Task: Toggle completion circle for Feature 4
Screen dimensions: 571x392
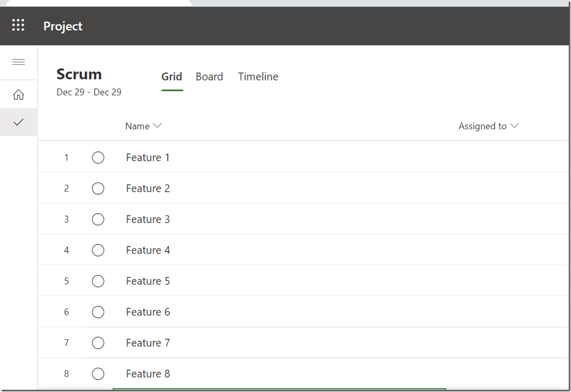Action: click(x=98, y=250)
